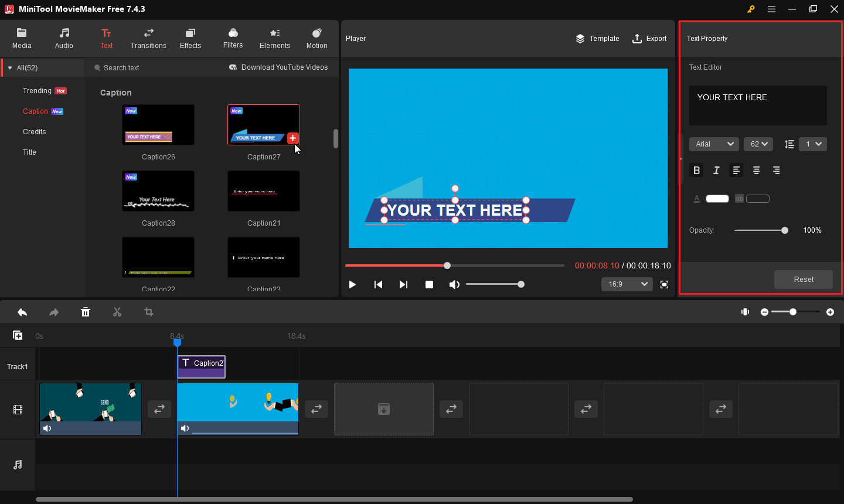844x504 pixels.
Task: Add Caption27 with the plus icon
Action: click(293, 138)
